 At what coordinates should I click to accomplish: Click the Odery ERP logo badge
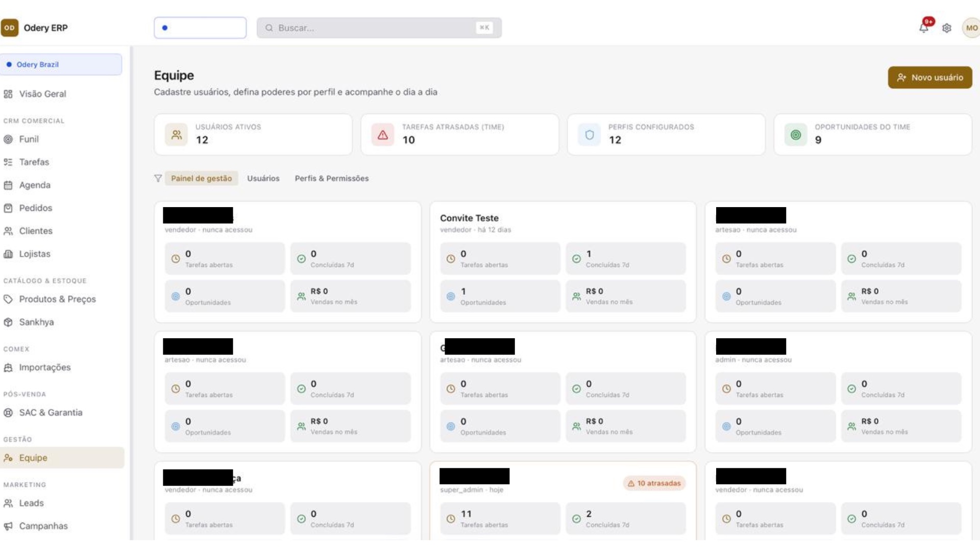coord(9,28)
